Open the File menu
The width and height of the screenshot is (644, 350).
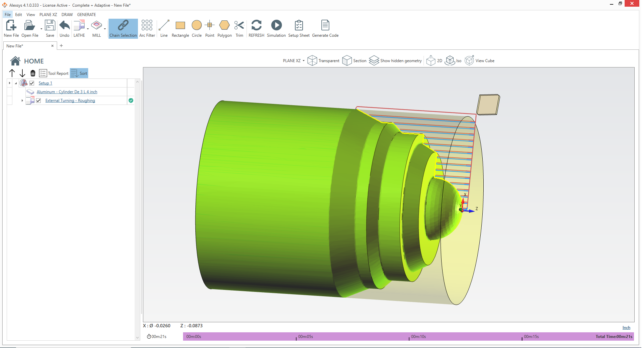tap(8, 15)
